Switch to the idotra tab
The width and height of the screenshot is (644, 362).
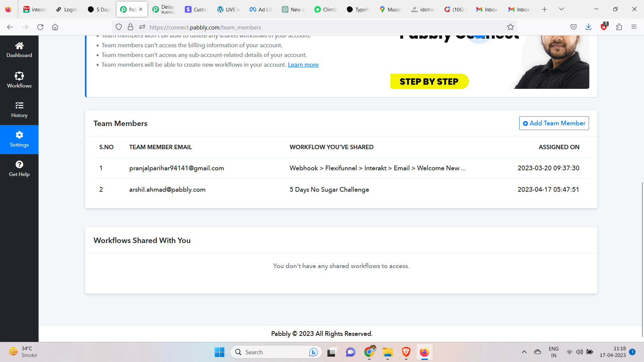(423, 9)
